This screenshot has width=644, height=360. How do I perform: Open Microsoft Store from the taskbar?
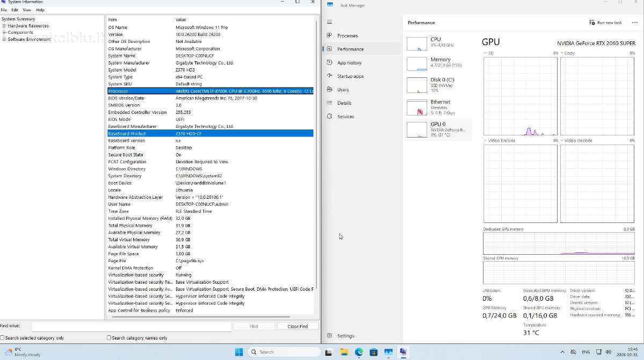[373, 352]
